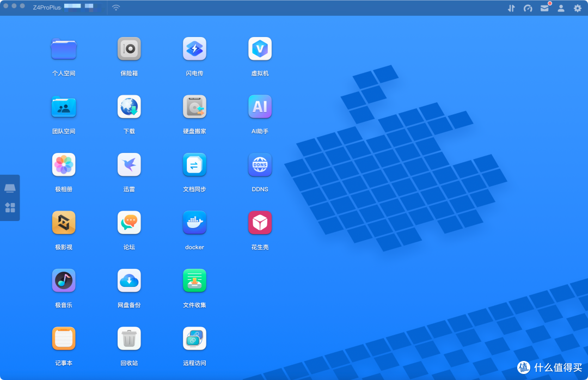Click the 远程访问 label text
The image size is (588, 380).
tap(194, 363)
